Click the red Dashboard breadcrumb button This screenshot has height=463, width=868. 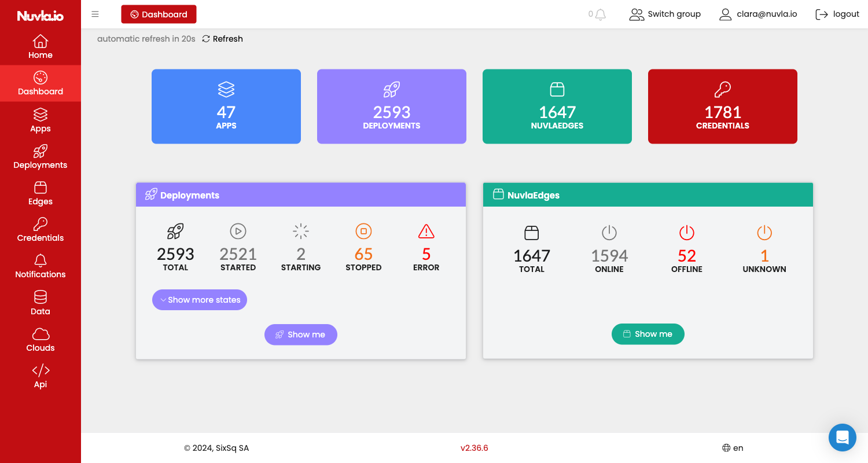coord(159,14)
